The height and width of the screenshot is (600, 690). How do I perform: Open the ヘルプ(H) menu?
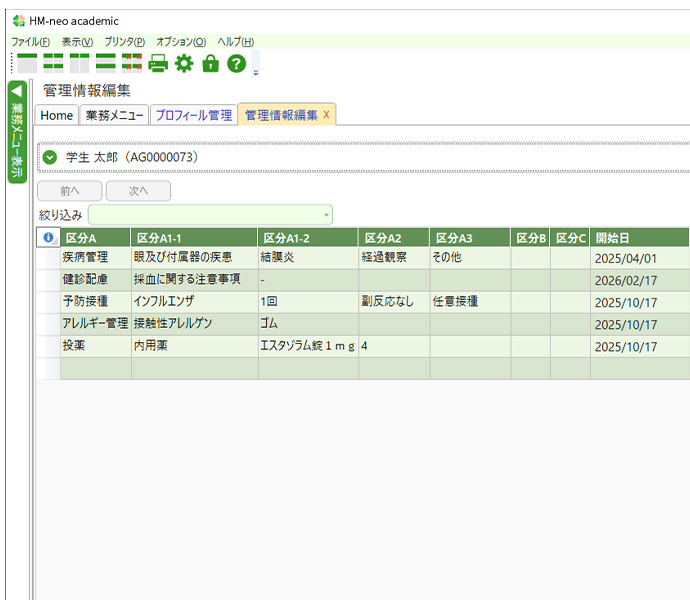235,42
